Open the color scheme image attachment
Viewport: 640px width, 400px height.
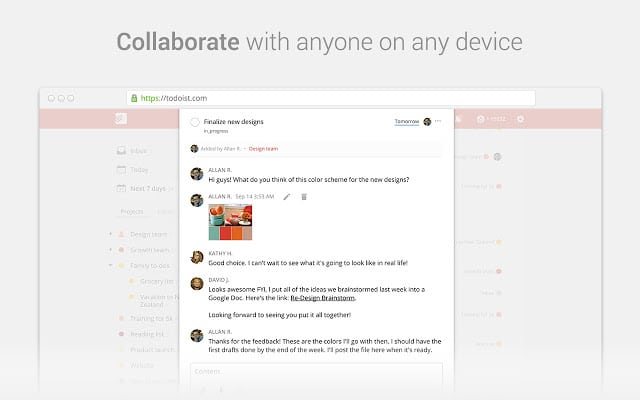pos(230,222)
